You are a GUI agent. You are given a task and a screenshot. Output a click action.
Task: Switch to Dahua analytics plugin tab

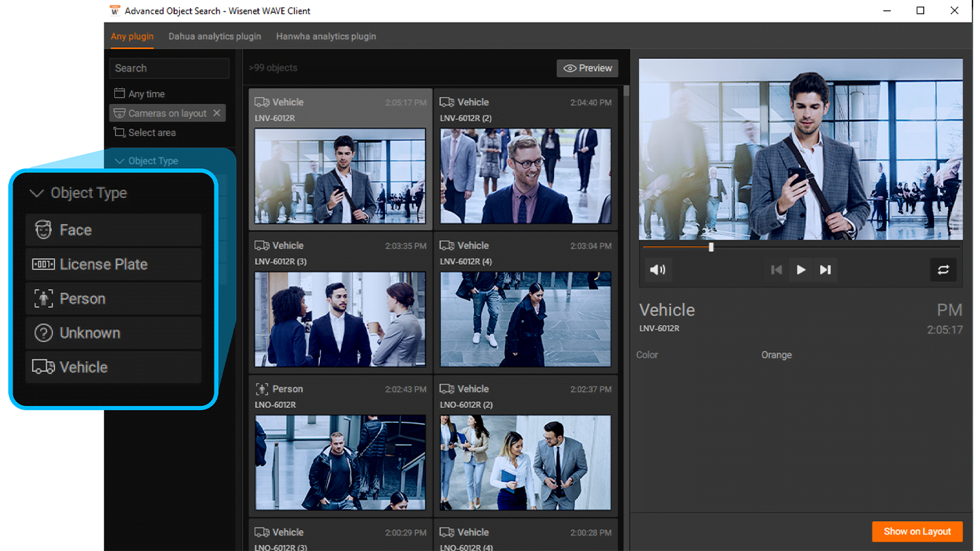point(214,36)
